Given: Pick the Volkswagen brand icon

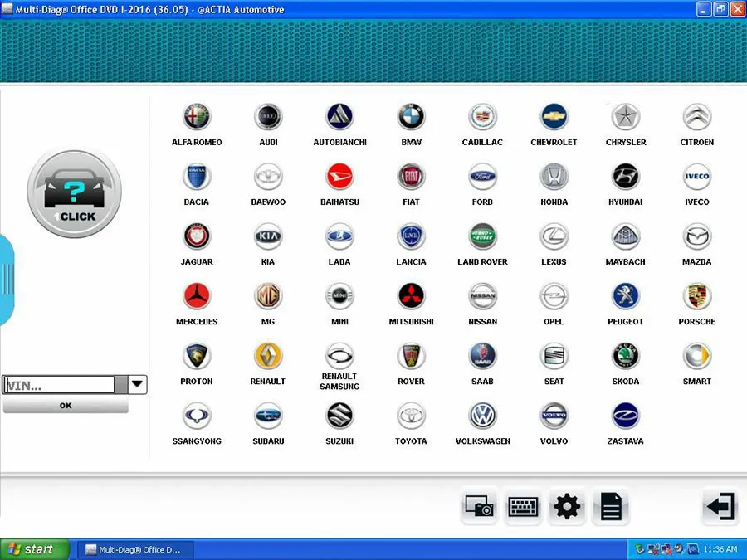Looking at the screenshot, I should point(482,416).
